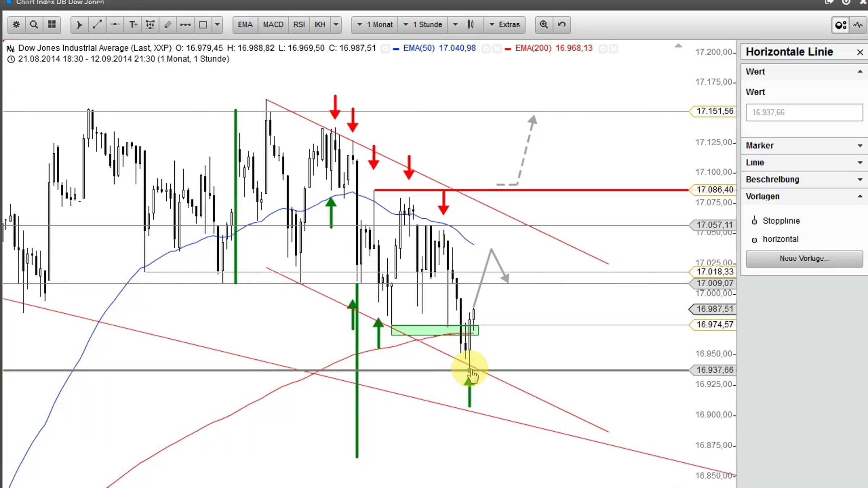This screenshot has width=868, height=488.
Task: Click the 17.057,11 price axis label
Action: 713,225
